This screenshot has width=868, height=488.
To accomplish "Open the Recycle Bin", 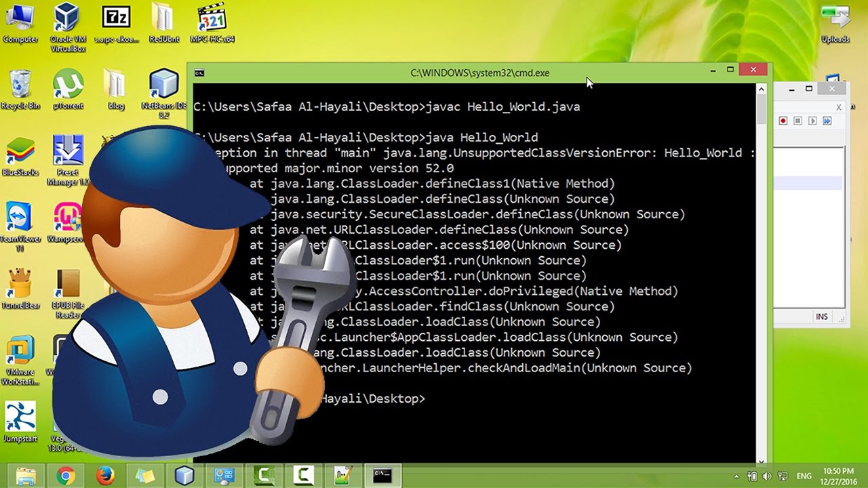I will pyautogui.click(x=20, y=89).
